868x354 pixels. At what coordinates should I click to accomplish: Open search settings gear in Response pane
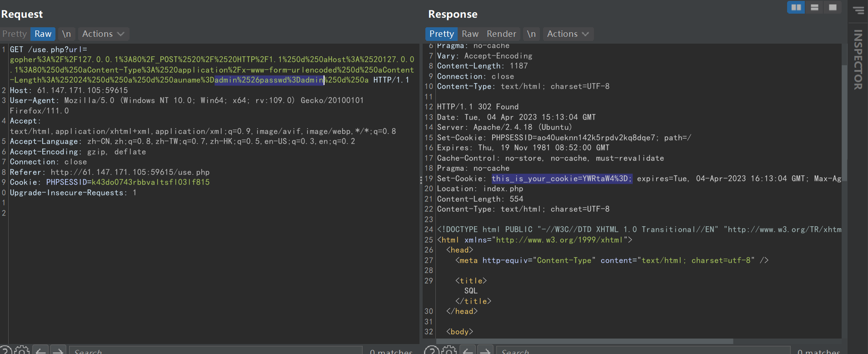pos(449,350)
